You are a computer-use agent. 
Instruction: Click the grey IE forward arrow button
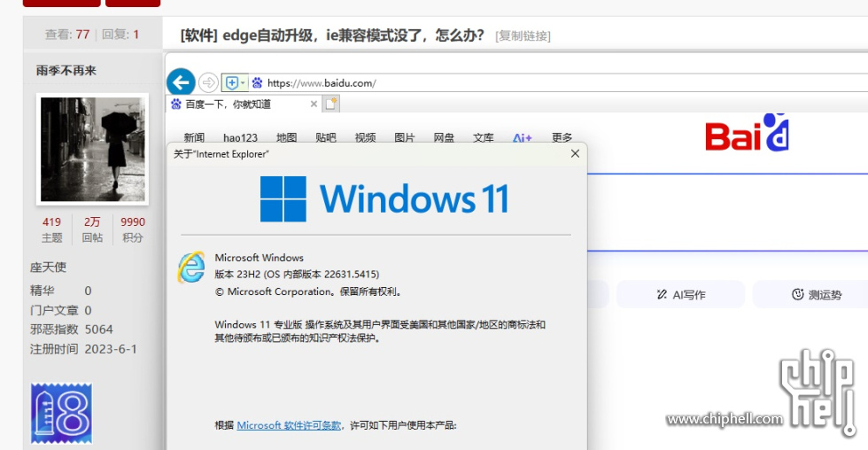(209, 83)
